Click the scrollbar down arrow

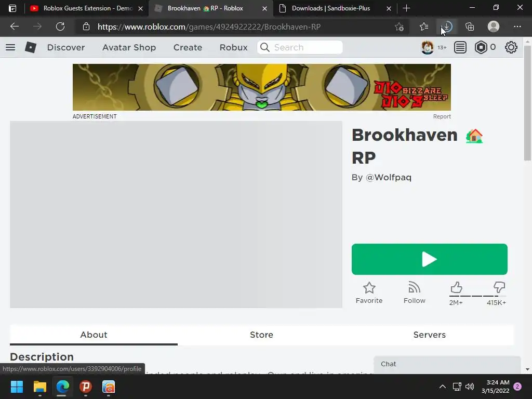(527, 369)
